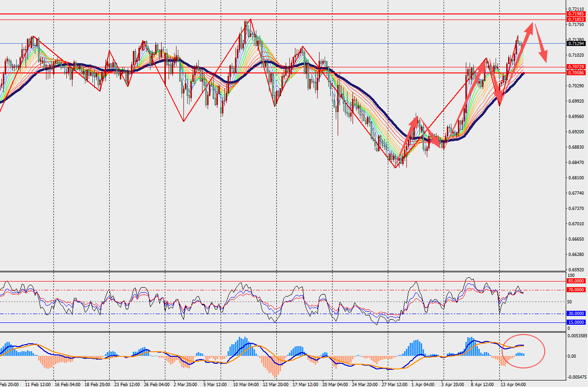Click the 0.71853 red price label
588x387 pixels.
576,20
